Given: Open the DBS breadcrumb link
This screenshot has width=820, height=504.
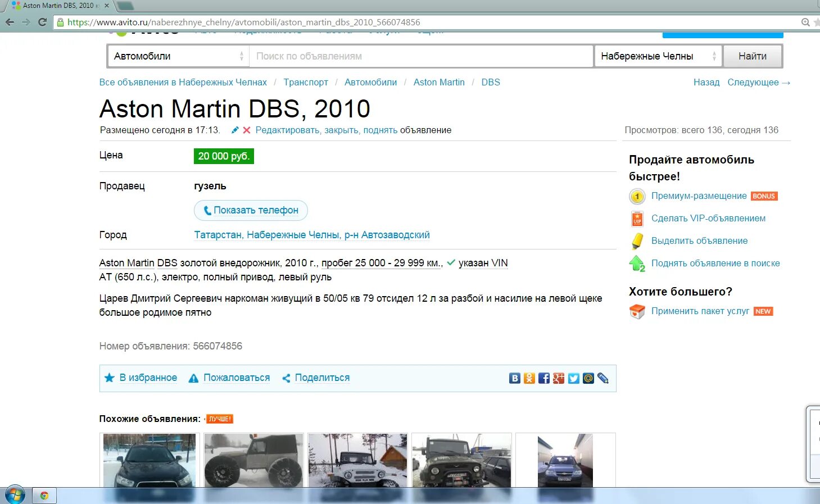Looking at the screenshot, I should 491,82.
